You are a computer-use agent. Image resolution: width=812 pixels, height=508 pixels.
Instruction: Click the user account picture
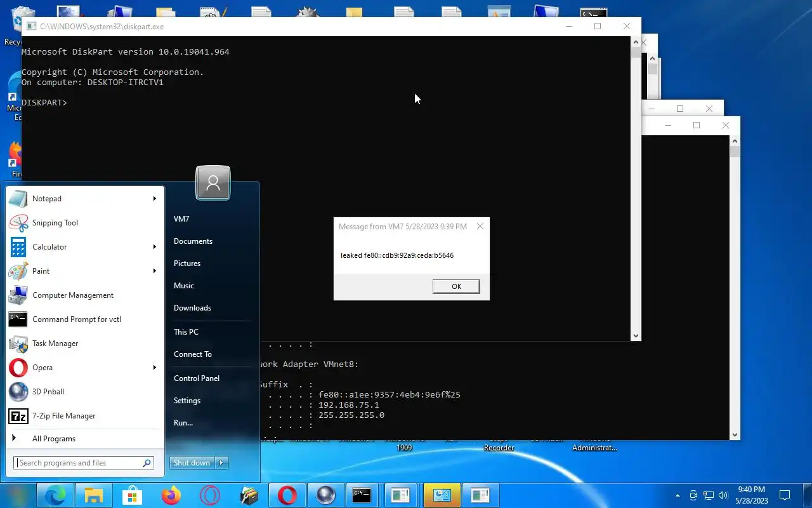pyautogui.click(x=213, y=183)
